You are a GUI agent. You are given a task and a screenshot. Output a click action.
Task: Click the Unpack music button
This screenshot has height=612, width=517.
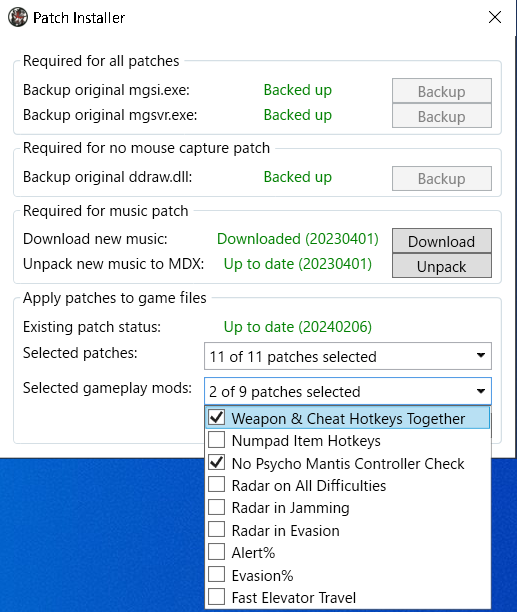pyautogui.click(x=442, y=266)
